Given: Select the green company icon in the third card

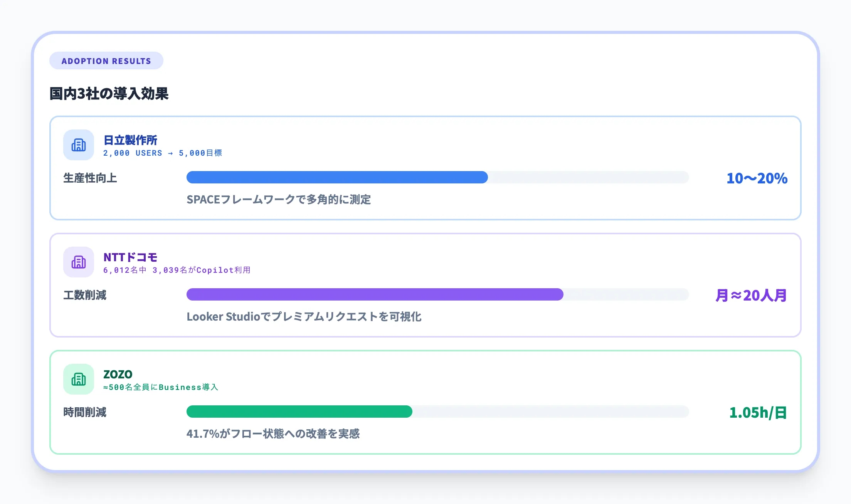Looking at the screenshot, I should (x=78, y=379).
